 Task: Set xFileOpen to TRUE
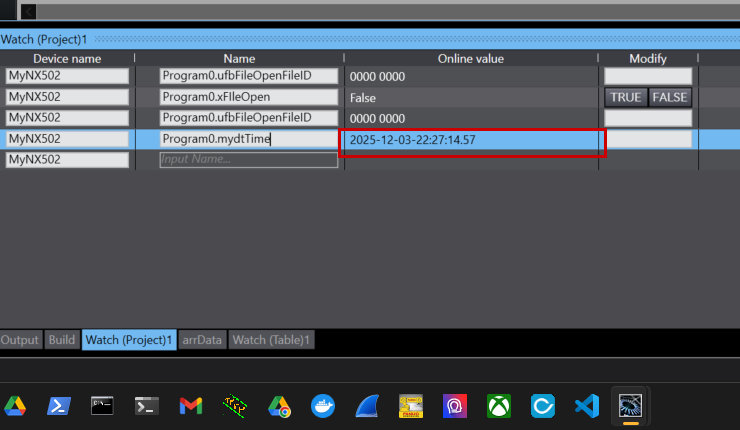(x=626, y=97)
